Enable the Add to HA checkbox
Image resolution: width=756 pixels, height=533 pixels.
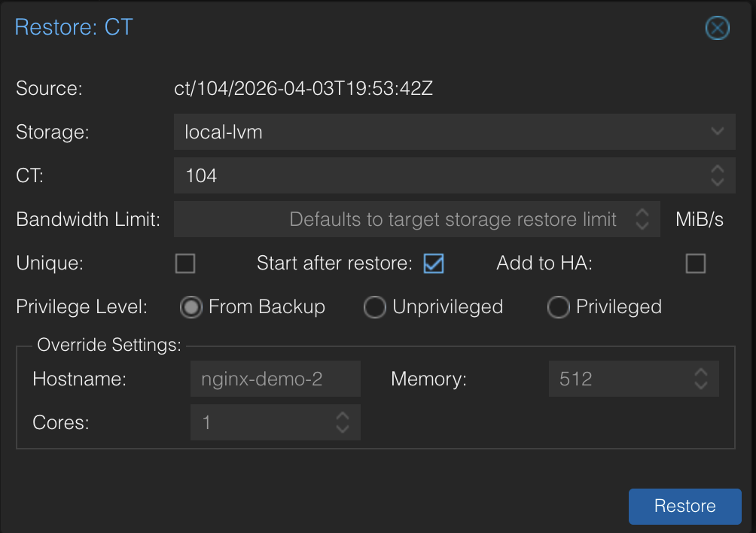(695, 263)
